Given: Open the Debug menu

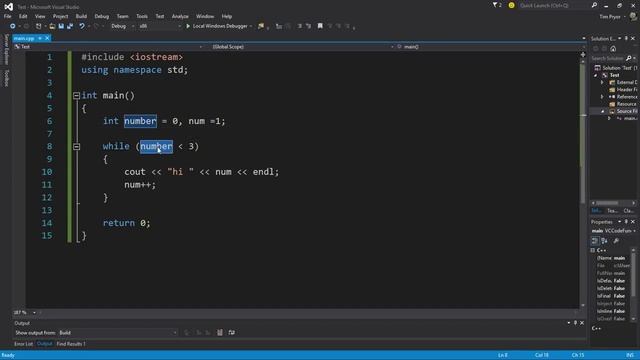Looking at the screenshot, I should point(102,16).
